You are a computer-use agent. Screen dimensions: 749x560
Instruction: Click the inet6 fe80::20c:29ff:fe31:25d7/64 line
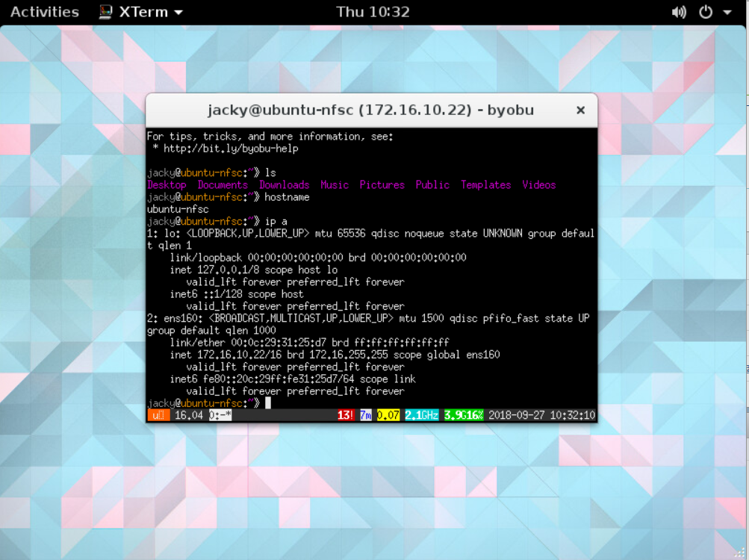pyautogui.click(x=293, y=379)
